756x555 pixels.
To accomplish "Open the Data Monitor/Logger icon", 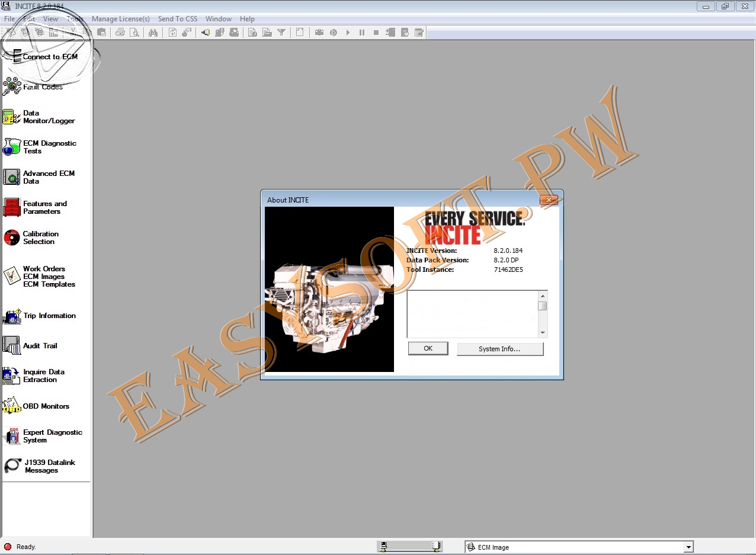I will coord(12,117).
